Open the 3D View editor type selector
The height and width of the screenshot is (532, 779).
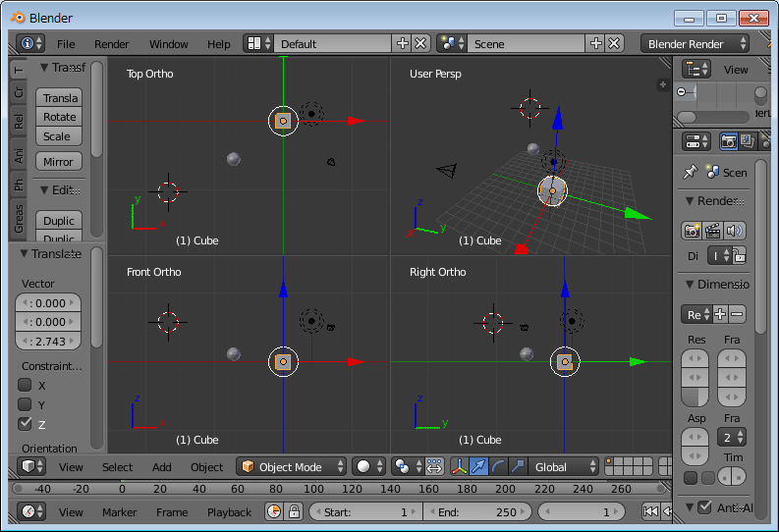(31, 466)
